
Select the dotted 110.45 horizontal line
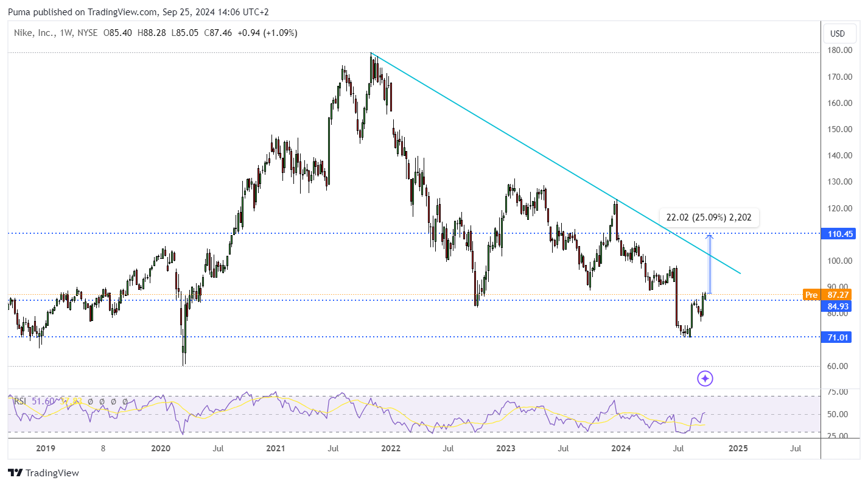point(414,233)
